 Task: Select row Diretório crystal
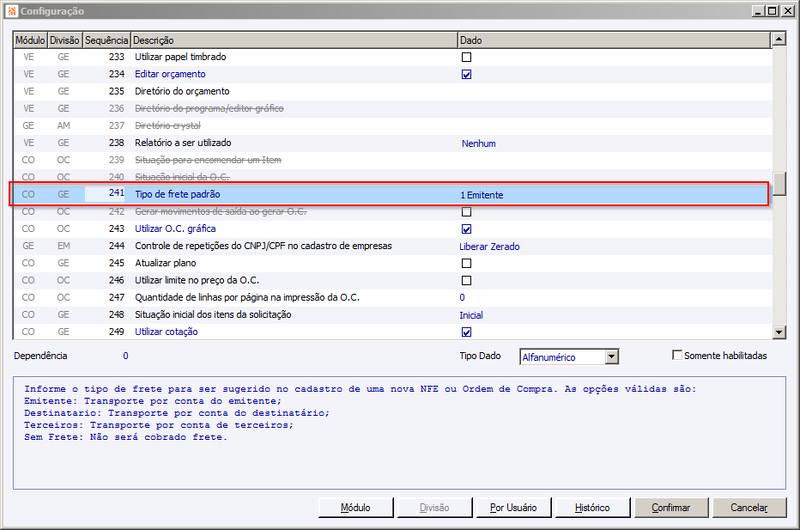[390, 125]
